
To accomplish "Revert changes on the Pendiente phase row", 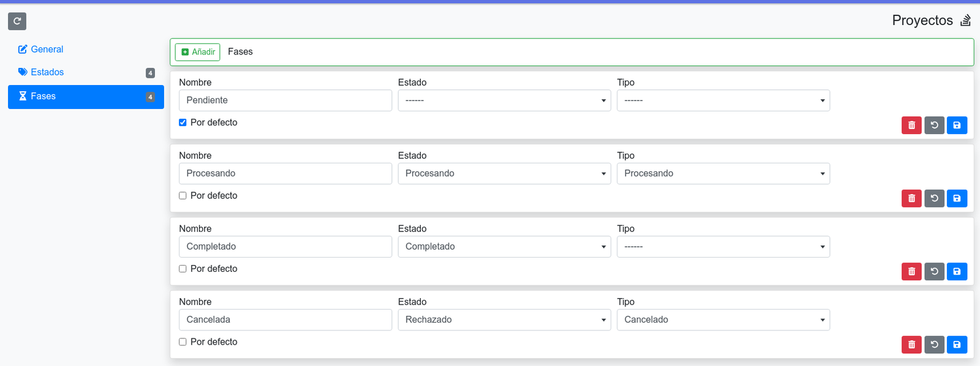I will tap(934, 125).
